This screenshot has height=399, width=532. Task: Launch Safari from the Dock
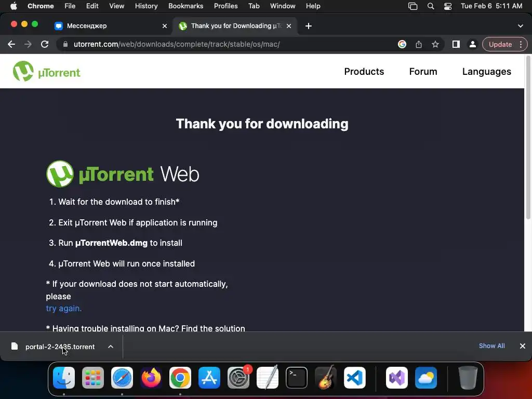point(122,378)
